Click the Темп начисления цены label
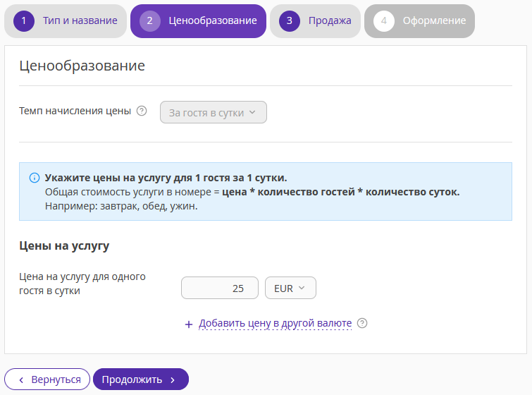This screenshot has height=395, width=532. point(75,111)
